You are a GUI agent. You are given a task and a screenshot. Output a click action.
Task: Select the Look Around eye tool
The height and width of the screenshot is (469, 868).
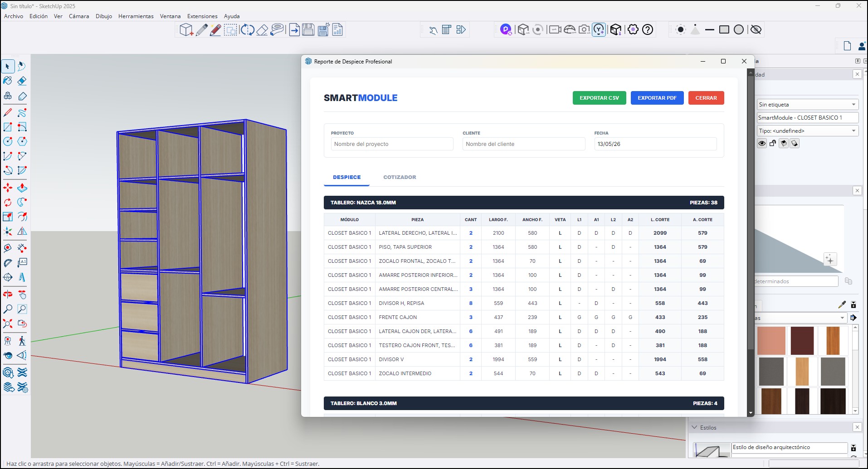click(x=8, y=355)
